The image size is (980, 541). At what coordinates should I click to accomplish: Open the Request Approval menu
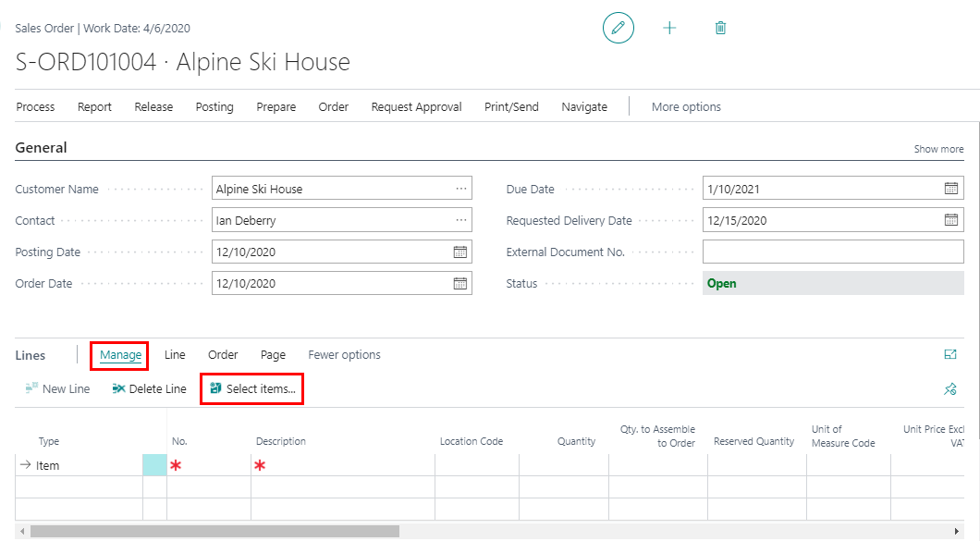click(x=416, y=107)
